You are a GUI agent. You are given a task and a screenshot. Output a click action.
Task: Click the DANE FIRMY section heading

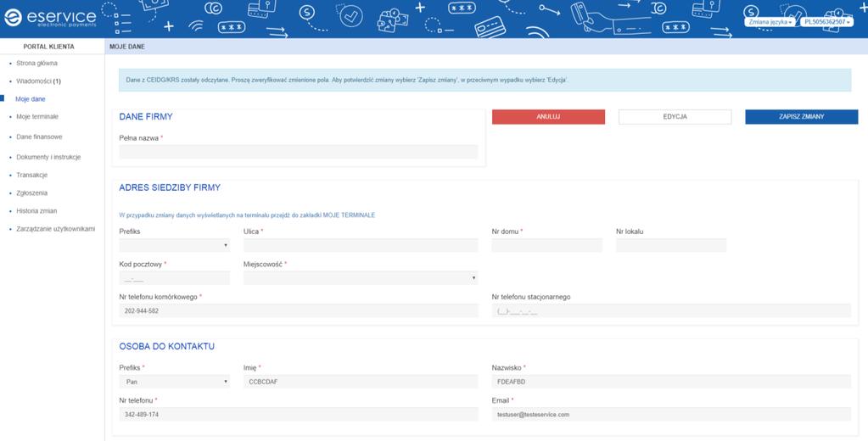pos(146,117)
